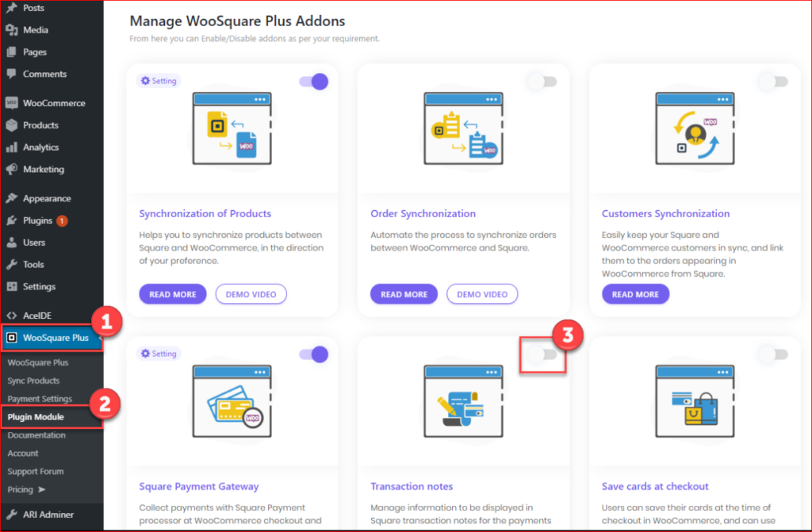This screenshot has height=532, width=812.
Task: Click the Plugins plug icon in sidebar
Action: coord(11,221)
